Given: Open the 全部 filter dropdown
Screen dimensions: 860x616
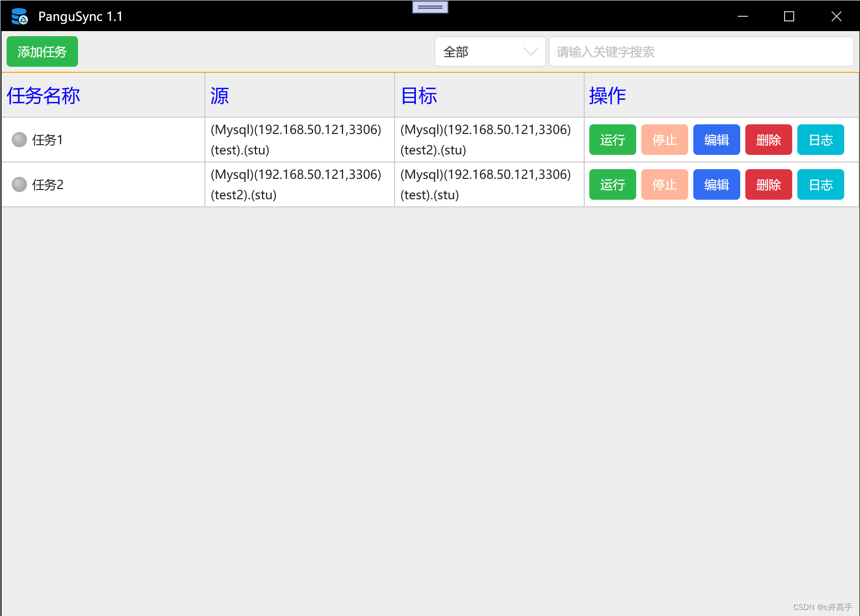Looking at the screenshot, I should coord(490,51).
